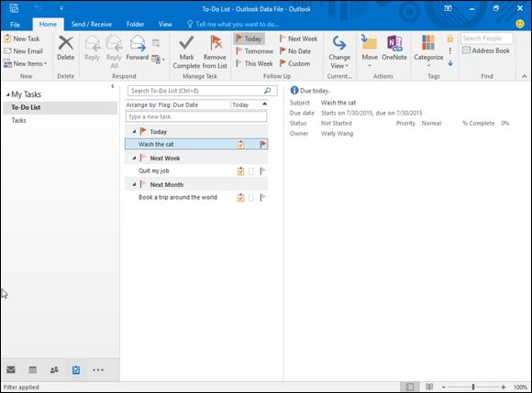Click the zoom slider handle
The height and width of the screenshot is (393, 532).
coord(473,387)
